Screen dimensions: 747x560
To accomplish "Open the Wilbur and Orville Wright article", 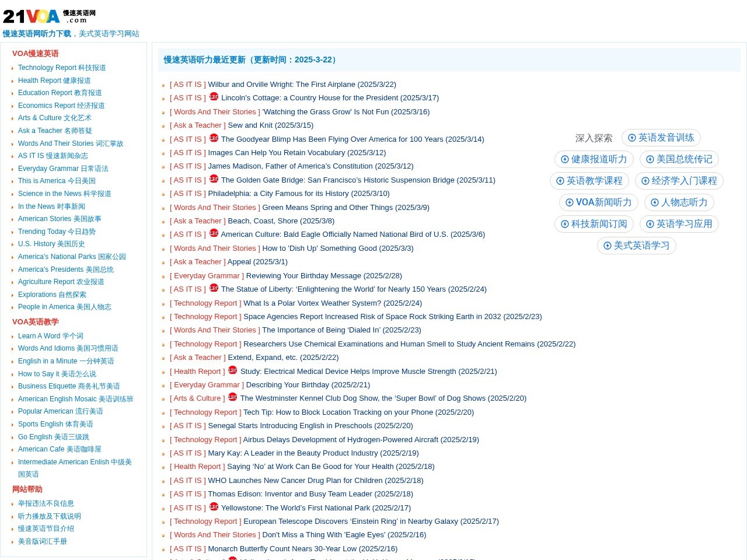I will coord(302,85).
